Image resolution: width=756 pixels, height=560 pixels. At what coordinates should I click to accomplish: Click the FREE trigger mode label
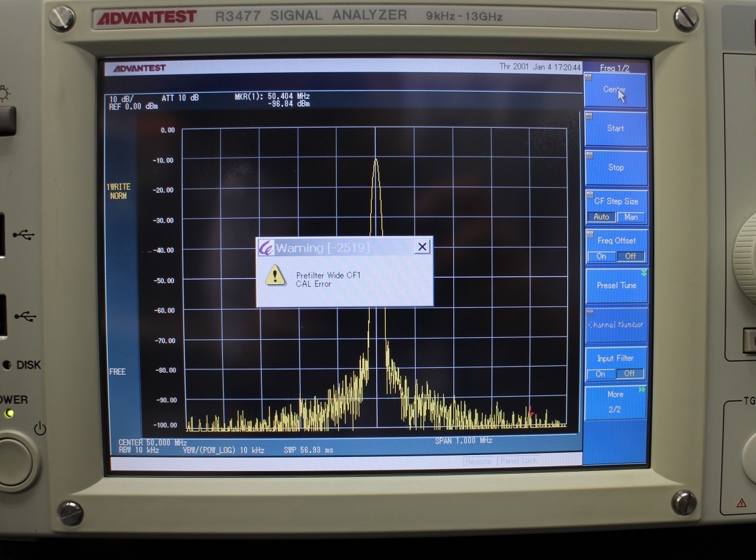tap(117, 371)
